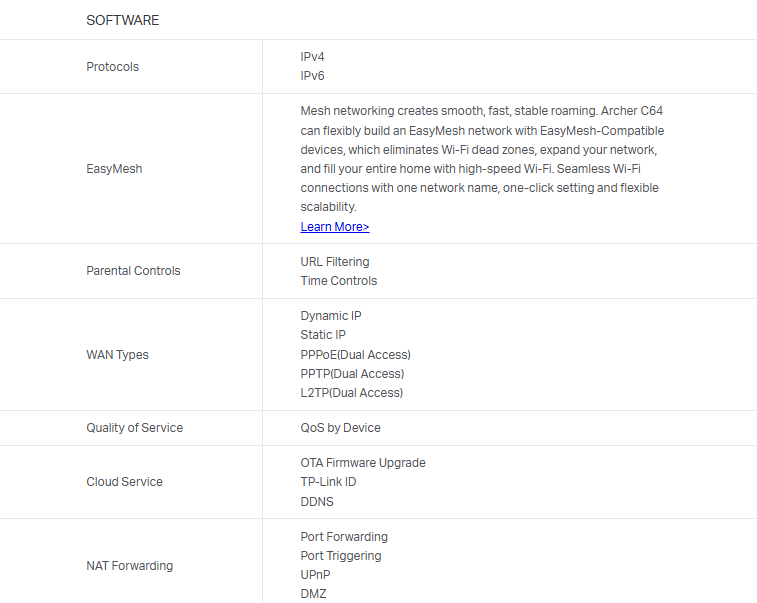Viewport: 757px width, 603px height.
Task: Click the Time Controls entry
Action: click(338, 281)
